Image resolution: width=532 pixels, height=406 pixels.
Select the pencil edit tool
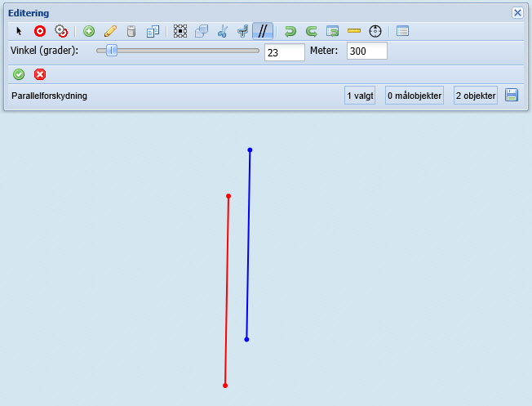[110, 31]
